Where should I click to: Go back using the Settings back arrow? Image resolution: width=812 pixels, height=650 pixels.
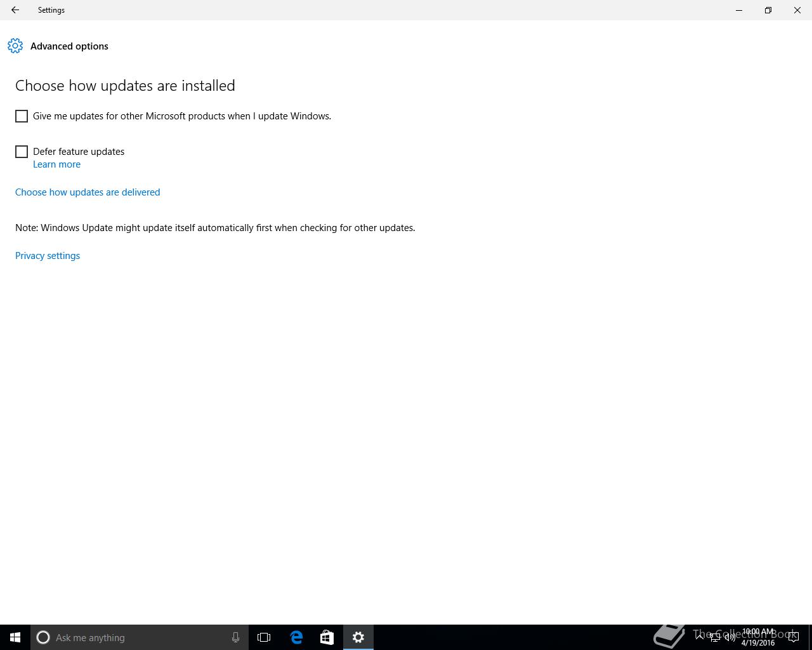point(15,10)
